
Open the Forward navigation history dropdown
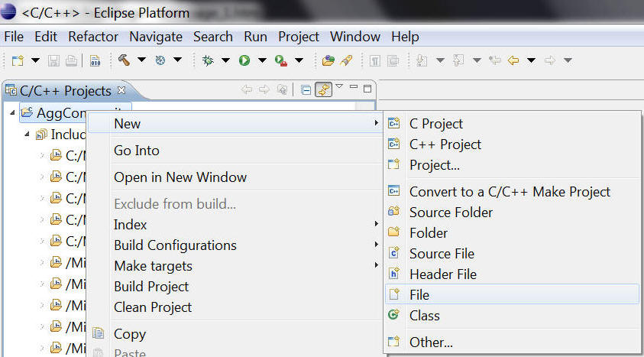[568, 60]
